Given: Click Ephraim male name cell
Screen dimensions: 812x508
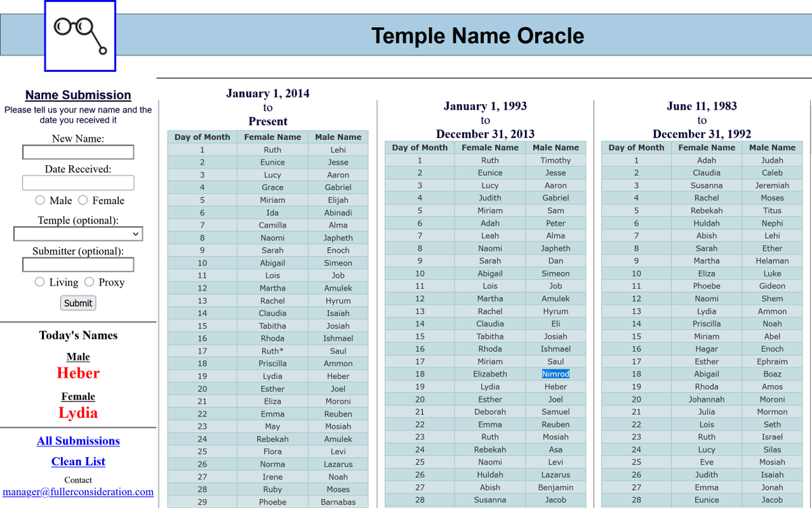Looking at the screenshot, I should (772, 362).
